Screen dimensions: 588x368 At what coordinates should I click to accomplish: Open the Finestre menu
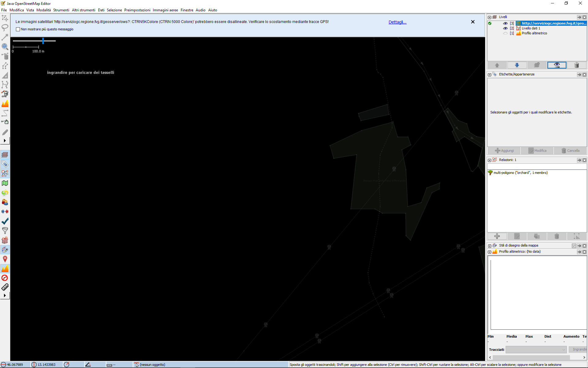187,10
